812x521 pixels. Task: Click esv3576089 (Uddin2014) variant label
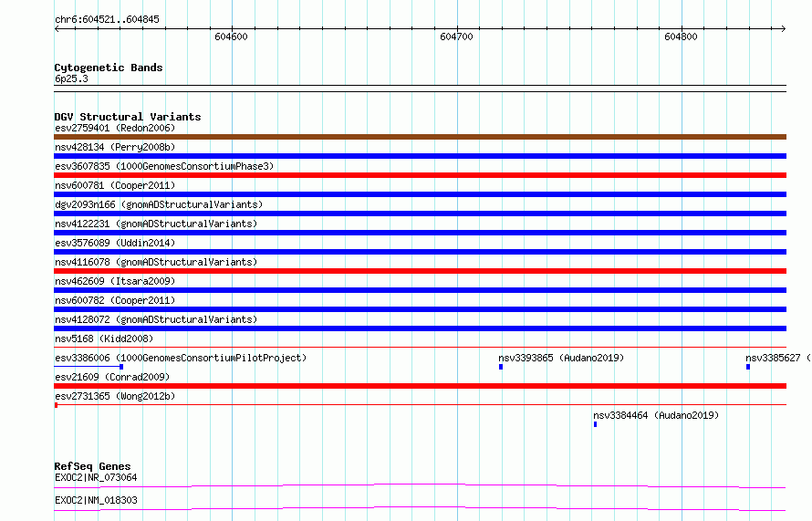(x=115, y=243)
